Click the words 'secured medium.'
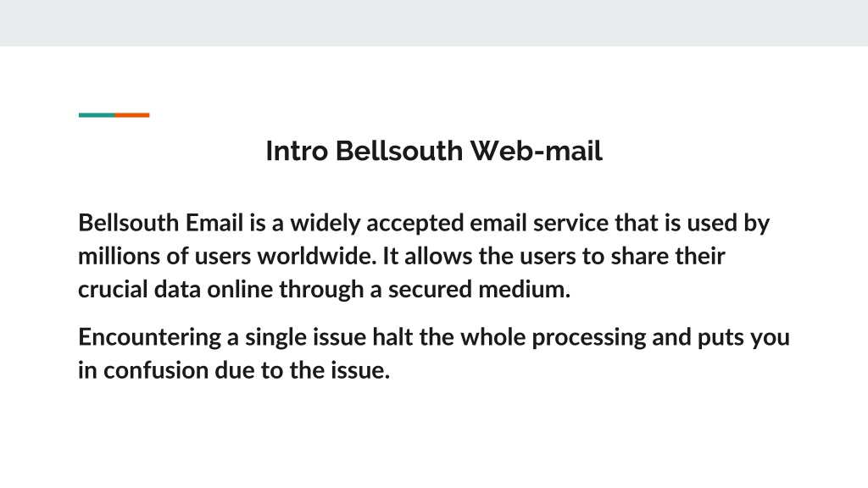 point(479,290)
